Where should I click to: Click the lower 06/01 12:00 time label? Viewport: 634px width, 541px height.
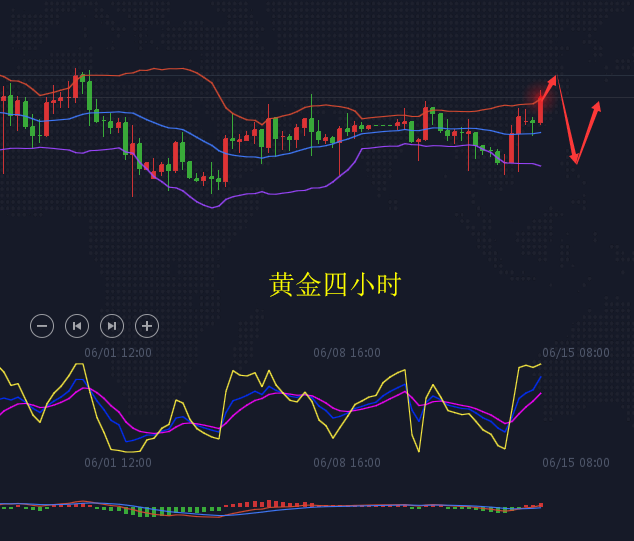click(x=118, y=463)
